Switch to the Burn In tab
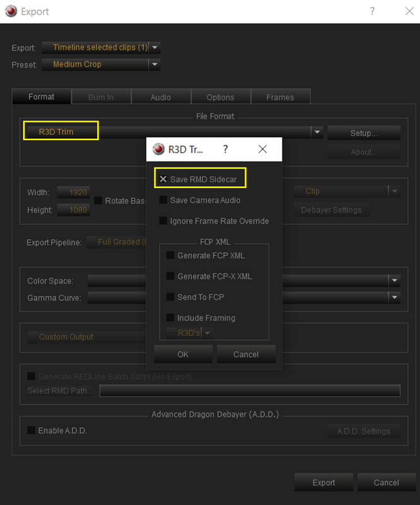420x505 pixels. pos(101,97)
